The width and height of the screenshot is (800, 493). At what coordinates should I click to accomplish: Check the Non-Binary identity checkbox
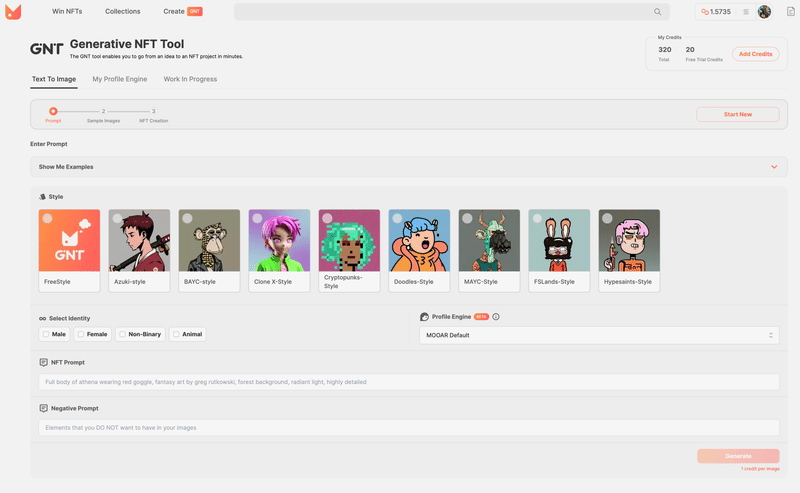(x=122, y=334)
